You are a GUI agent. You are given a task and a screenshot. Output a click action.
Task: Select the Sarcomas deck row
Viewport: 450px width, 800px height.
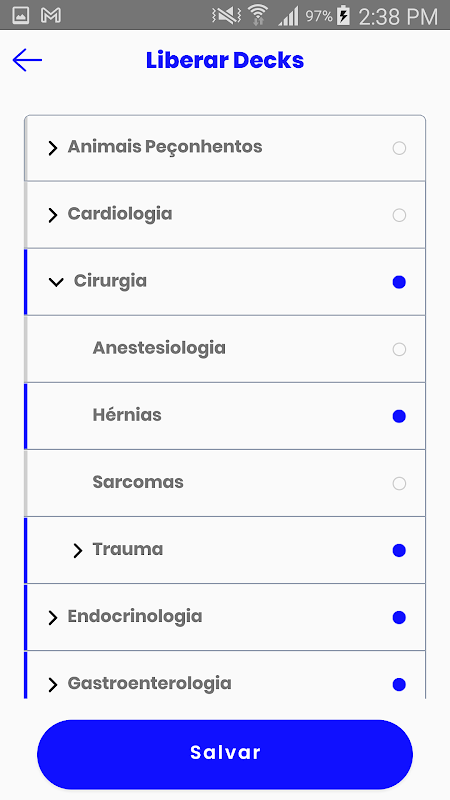click(x=225, y=483)
